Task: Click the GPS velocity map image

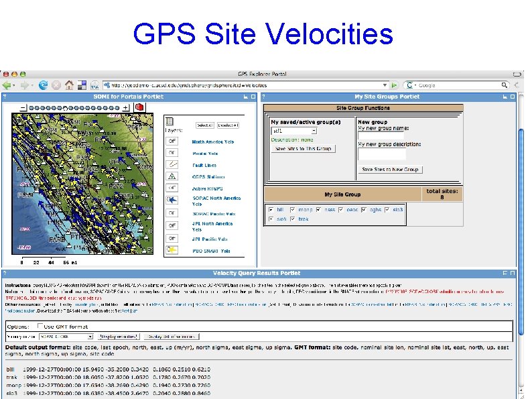Action: coord(82,184)
